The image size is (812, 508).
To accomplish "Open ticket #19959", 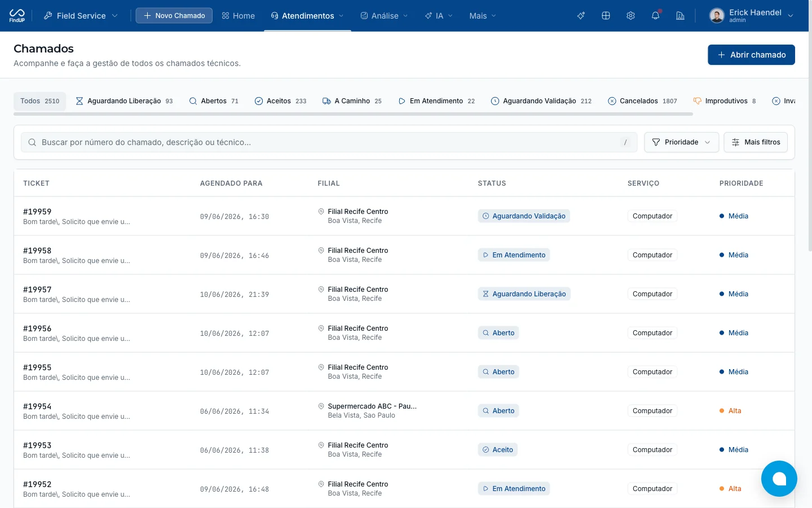I will click(37, 212).
